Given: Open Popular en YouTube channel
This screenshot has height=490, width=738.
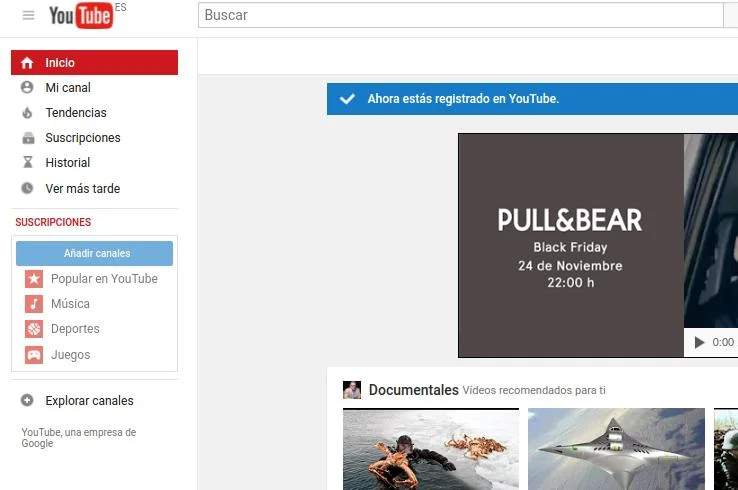Looking at the screenshot, I should pyautogui.click(x=104, y=279).
